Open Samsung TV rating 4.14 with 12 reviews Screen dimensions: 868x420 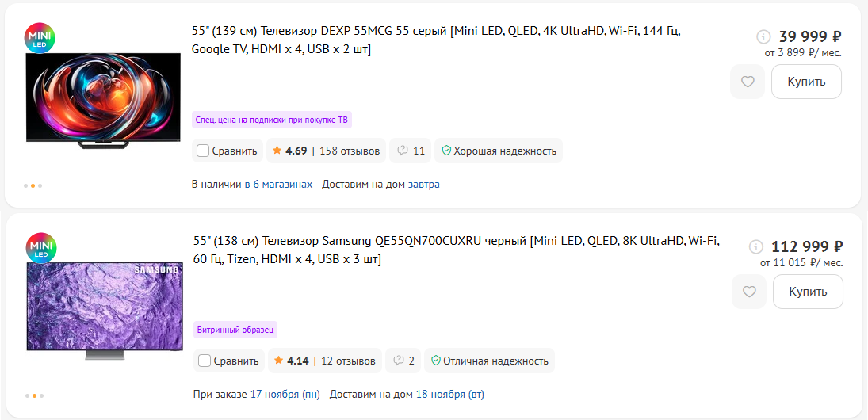[325, 361]
